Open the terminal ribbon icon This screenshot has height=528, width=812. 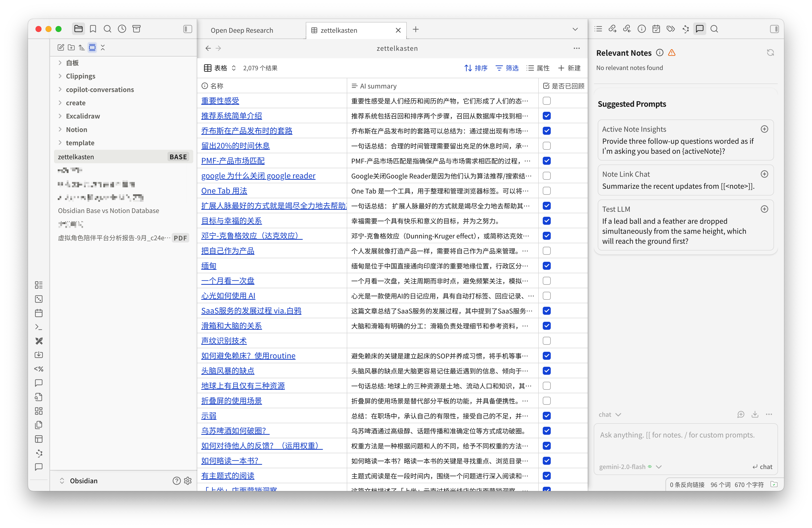(x=39, y=327)
